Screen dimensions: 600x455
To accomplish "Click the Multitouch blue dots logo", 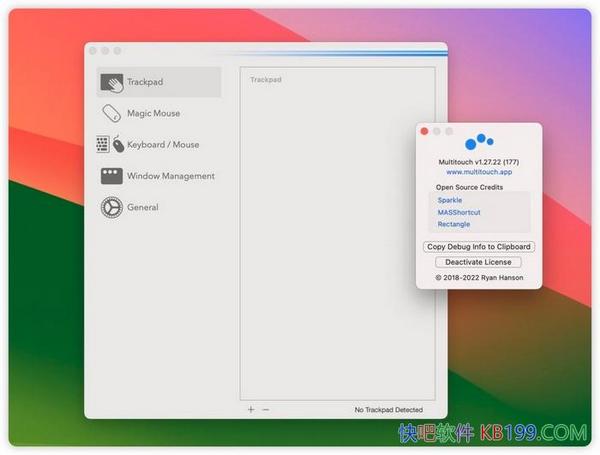I will coord(479,142).
